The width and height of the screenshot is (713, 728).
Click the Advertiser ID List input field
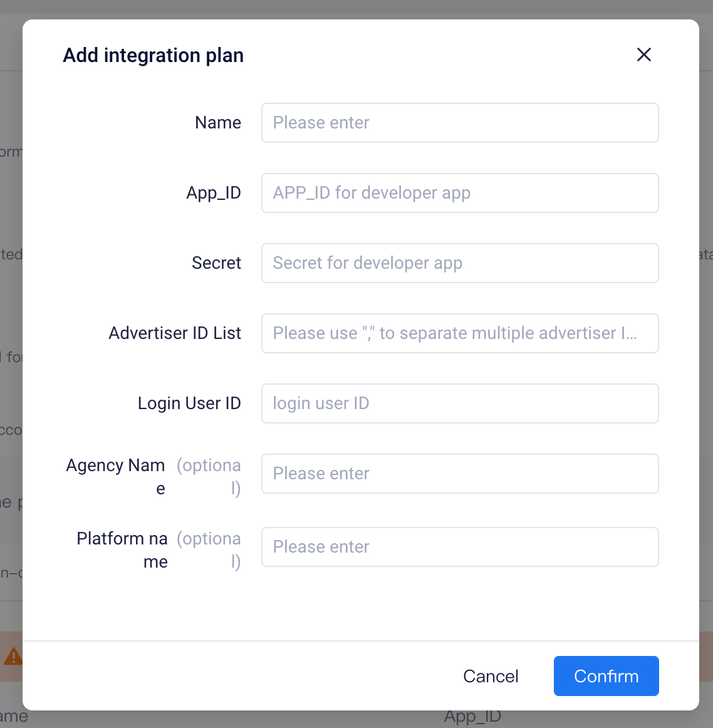click(460, 333)
